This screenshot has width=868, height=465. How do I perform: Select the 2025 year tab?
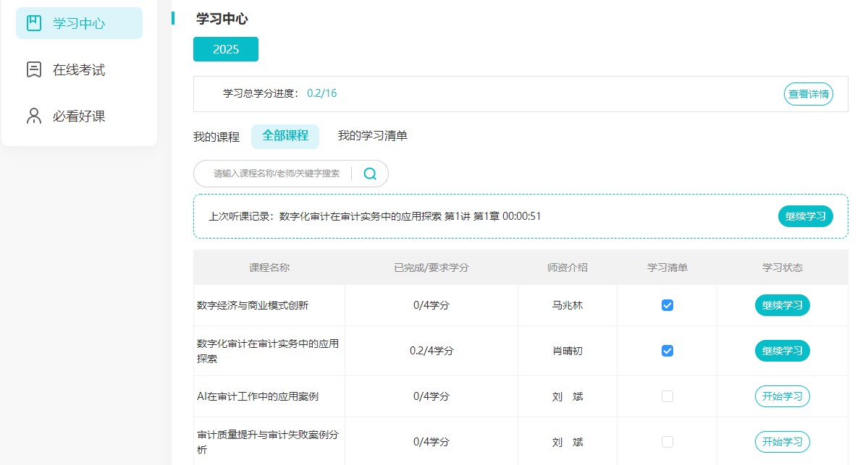[225, 49]
